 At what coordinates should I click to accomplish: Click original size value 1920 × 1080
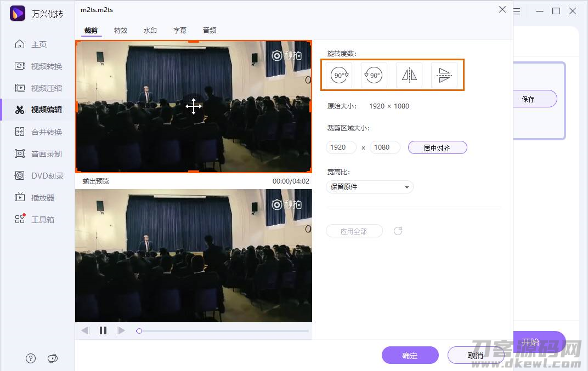[389, 106]
